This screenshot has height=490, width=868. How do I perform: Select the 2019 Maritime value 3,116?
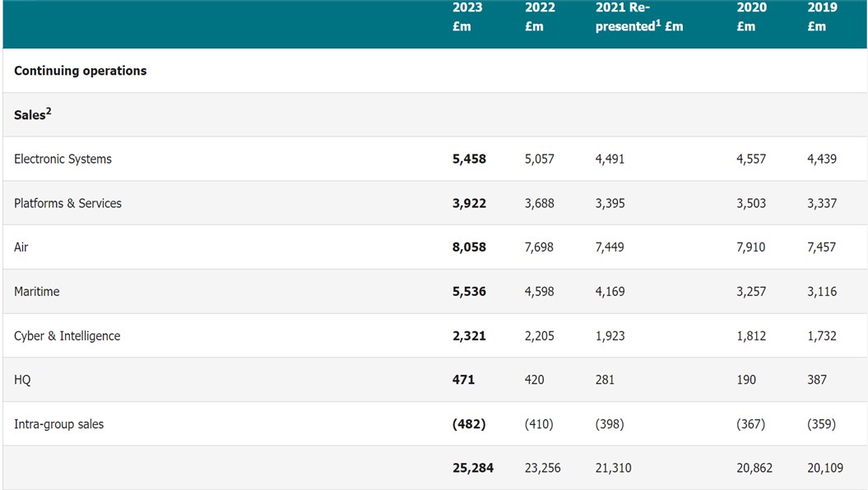[x=821, y=292]
